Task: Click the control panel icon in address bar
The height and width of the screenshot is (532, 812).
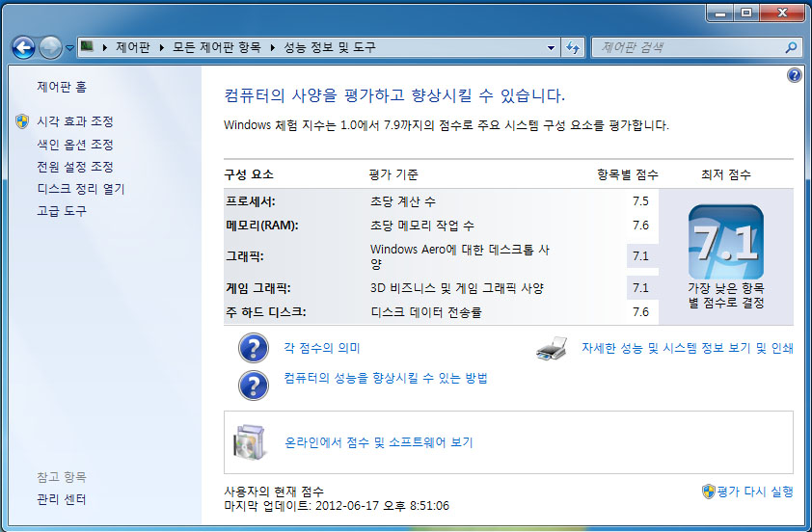Action: (87, 47)
